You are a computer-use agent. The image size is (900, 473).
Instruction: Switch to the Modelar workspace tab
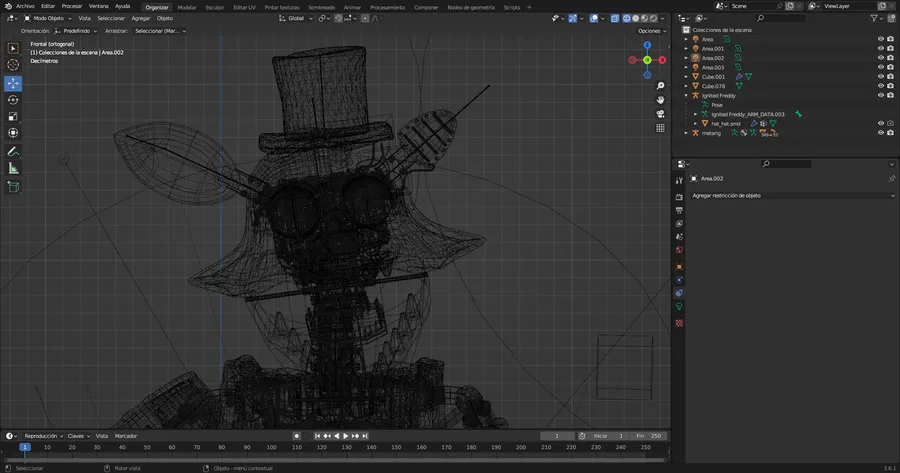(187, 7)
